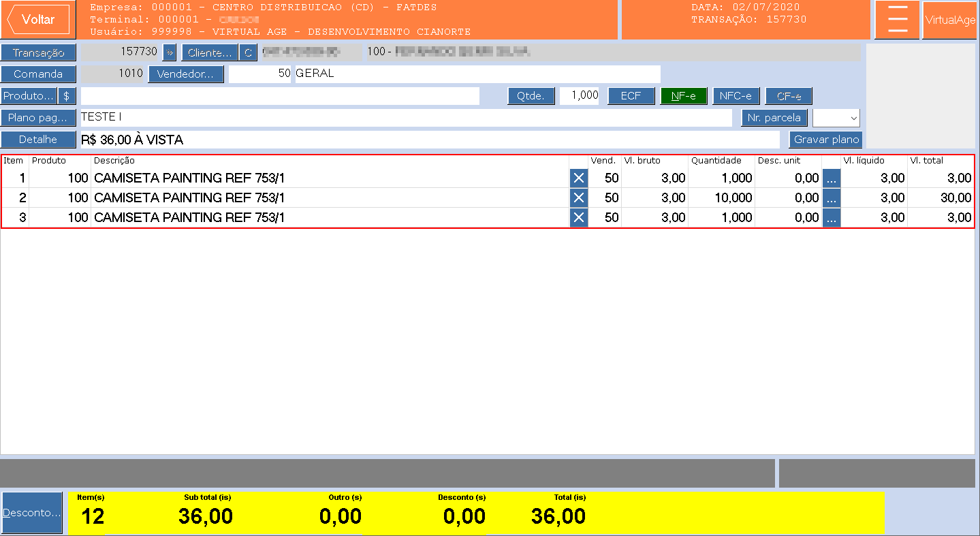The height and width of the screenshot is (536, 980).
Task: Click the comanda number field 1010
Action: pyautogui.click(x=113, y=74)
